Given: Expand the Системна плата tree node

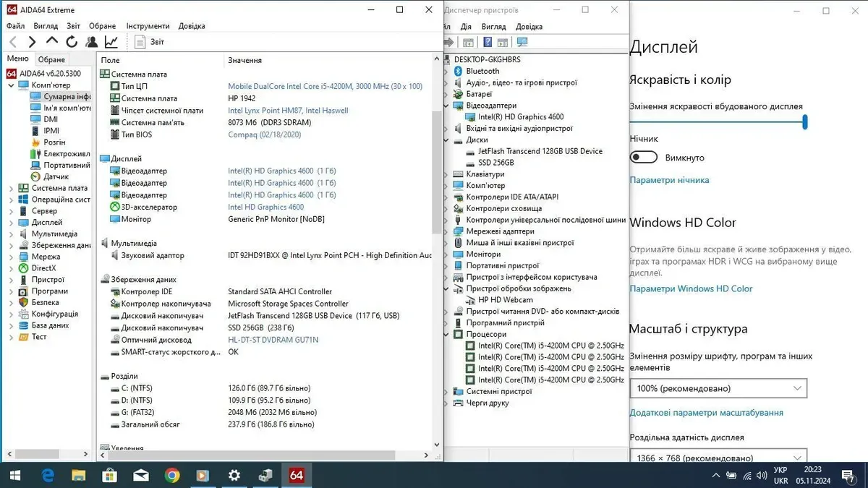Looking at the screenshot, I should point(12,188).
